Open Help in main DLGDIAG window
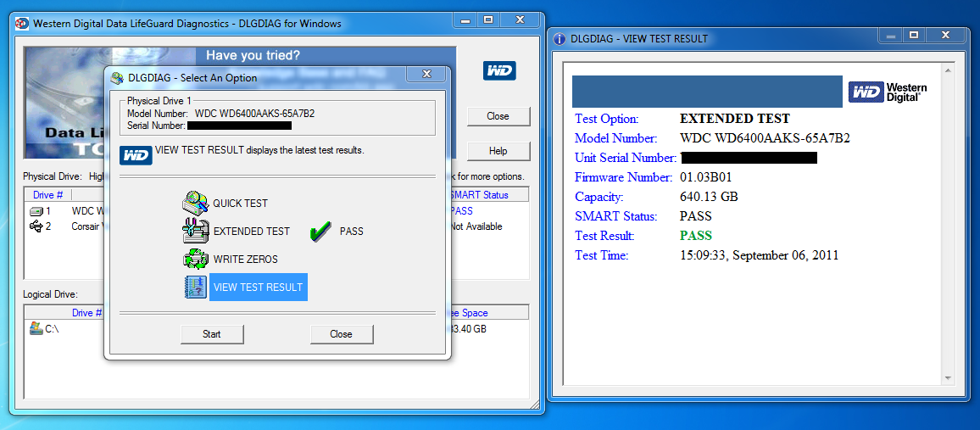The image size is (980, 430). [498, 151]
